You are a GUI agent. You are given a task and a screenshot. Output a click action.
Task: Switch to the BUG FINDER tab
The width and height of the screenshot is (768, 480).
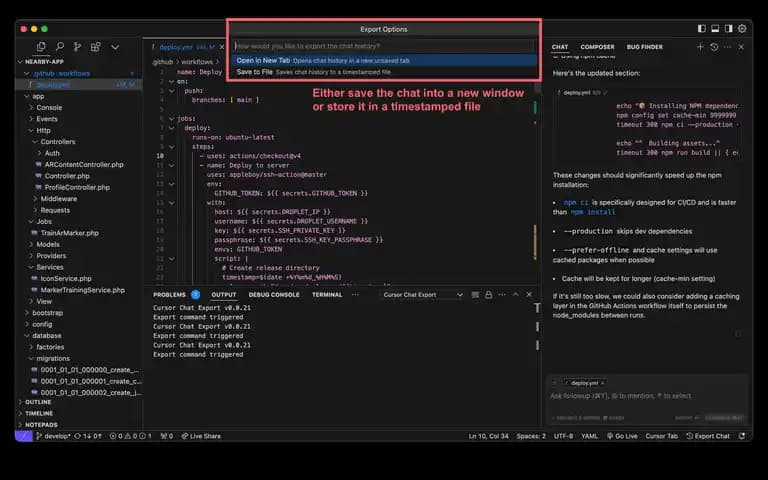pyautogui.click(x=645, y=47)
